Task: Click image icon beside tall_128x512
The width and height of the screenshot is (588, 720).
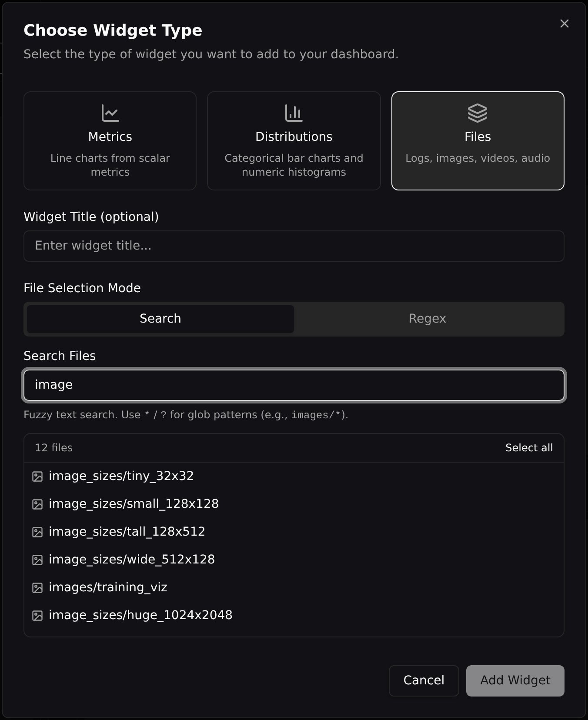Action: 37,532
